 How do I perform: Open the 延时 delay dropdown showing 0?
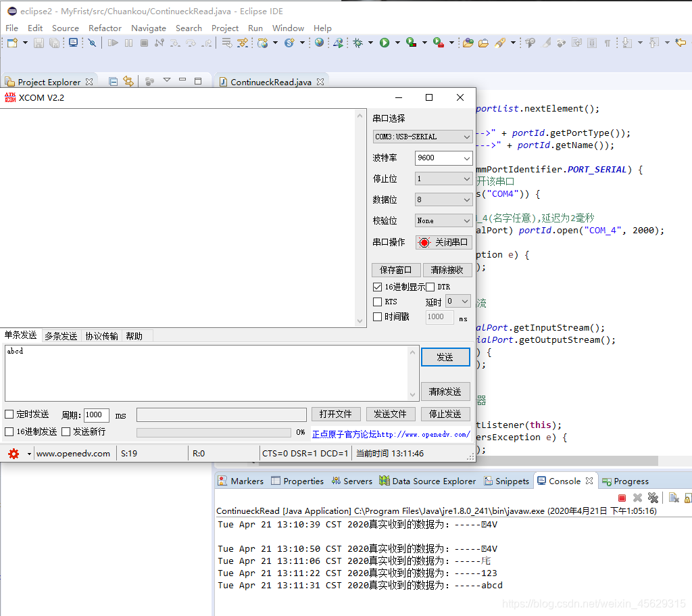(x=458, y=301)
